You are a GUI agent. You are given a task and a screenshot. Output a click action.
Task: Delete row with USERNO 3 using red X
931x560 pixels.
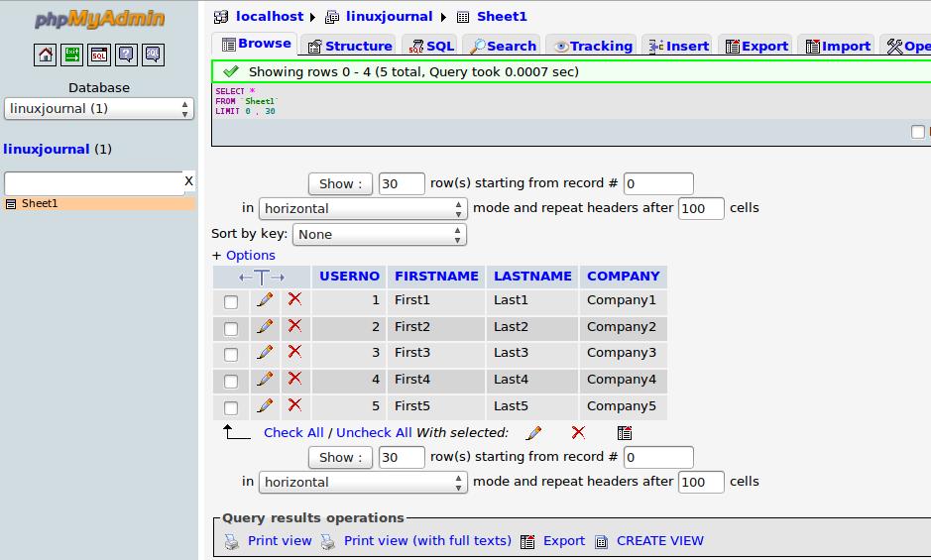pyautogui.click(x=294, y=352)
